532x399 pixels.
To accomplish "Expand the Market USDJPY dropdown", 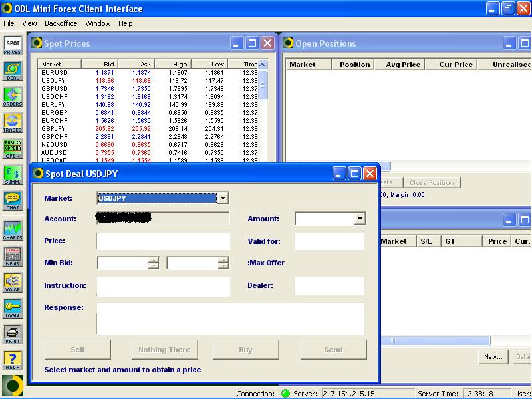I will pyautogui.click(x=223, y=198).
